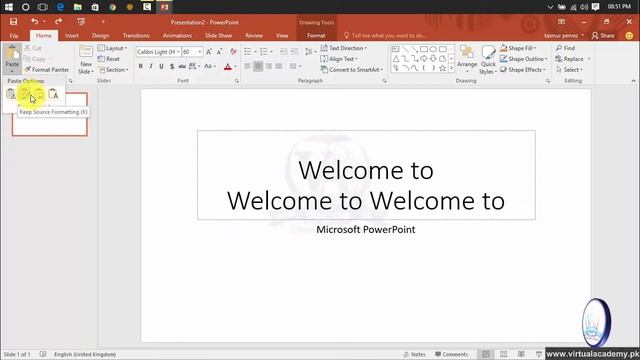640x360 pixels.
Task: Toggle Strikethrough formatting
Action: point(182,66)
